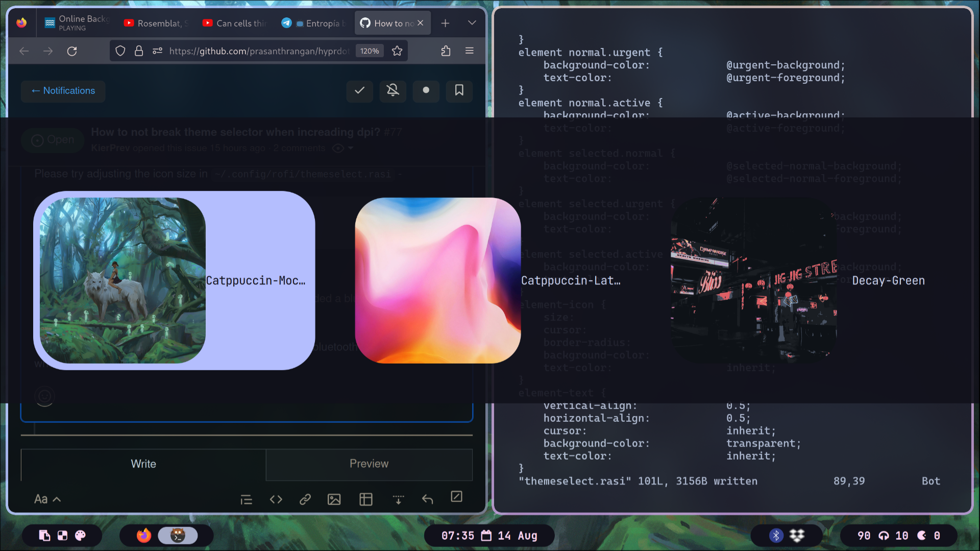The width and height of the screenshot is (980, 551).
Task: Unsubscribe from issue using the slashed bell
Action: coord(393,91)
